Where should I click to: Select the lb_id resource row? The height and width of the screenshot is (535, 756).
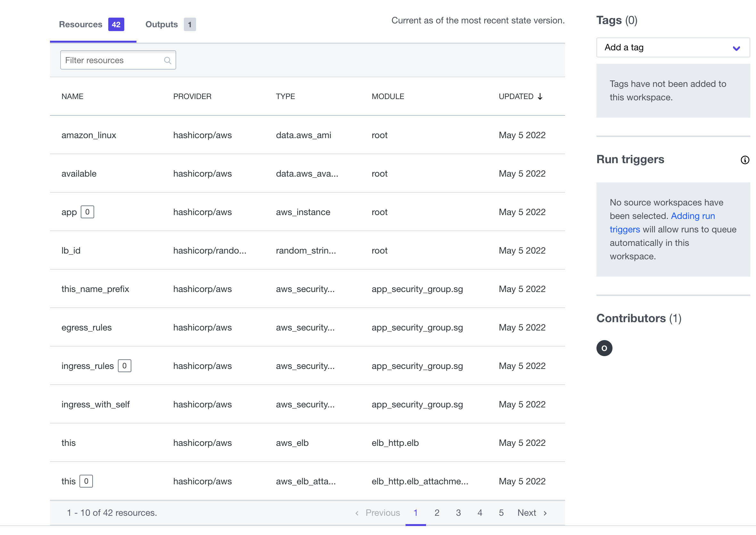pyautogui.click(x=71, y=250)
